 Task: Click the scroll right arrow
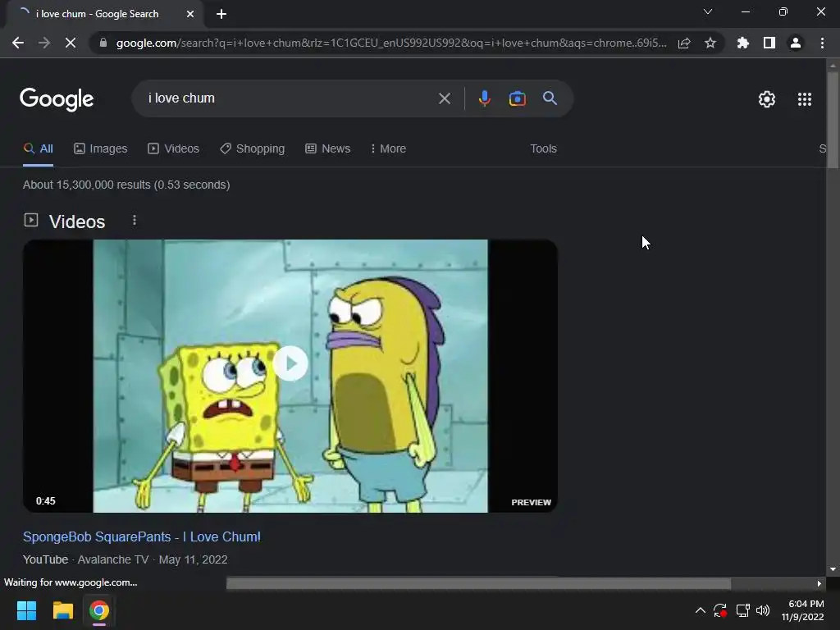pos(819,583)
